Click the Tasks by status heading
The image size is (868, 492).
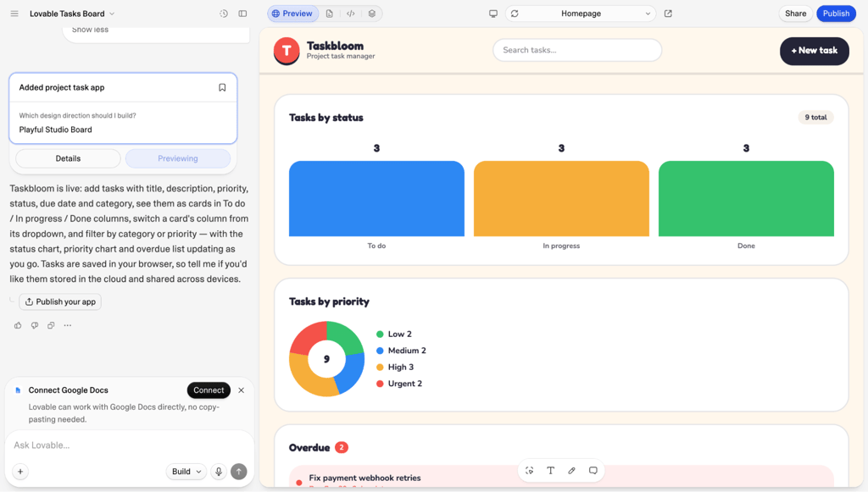pos(326,118)
